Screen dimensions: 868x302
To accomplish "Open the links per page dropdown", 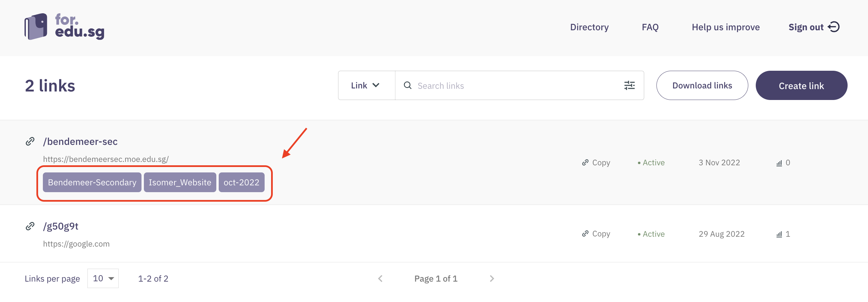I will pos(103,279).
